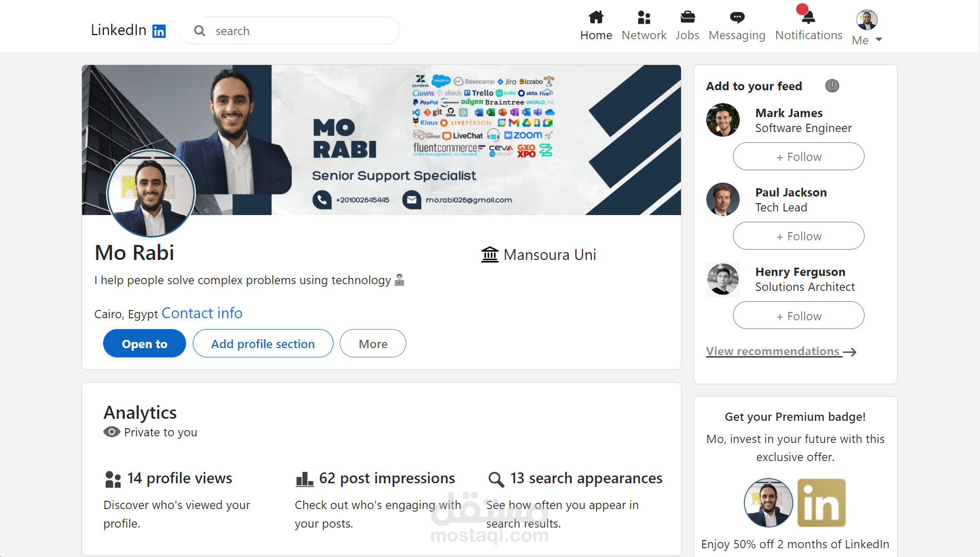Click Follow under Henry Ferguson

798,315
